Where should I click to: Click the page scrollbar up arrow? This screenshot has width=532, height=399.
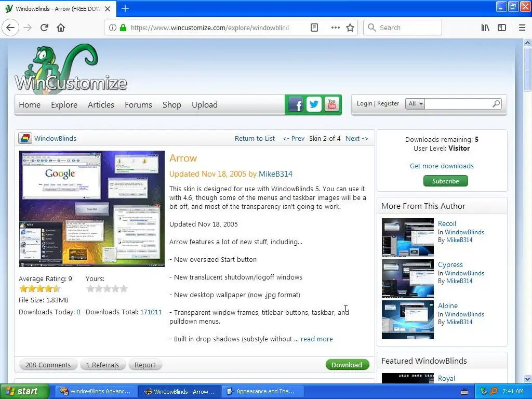click(527, 43)
